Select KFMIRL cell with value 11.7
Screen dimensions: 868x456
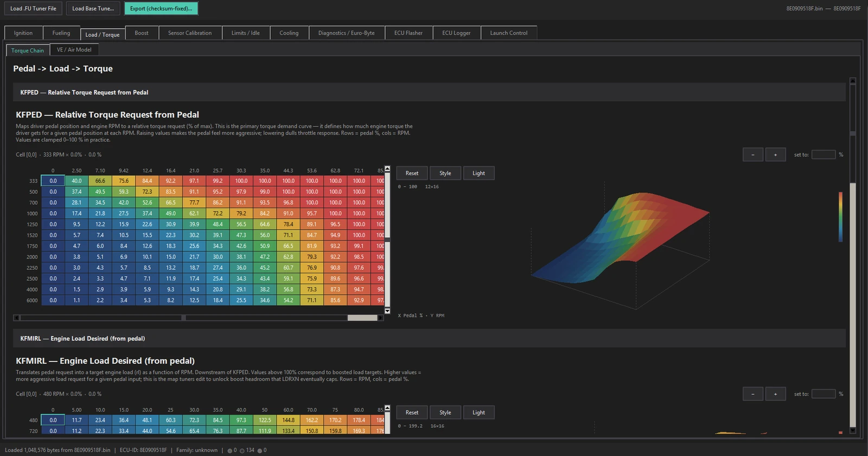click(76, 420)
